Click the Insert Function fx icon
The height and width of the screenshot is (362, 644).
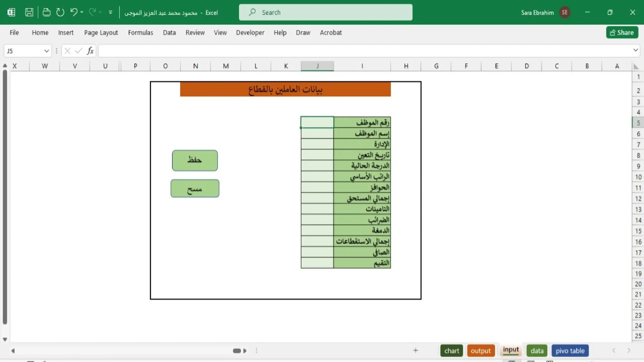(x=90, y=51)
